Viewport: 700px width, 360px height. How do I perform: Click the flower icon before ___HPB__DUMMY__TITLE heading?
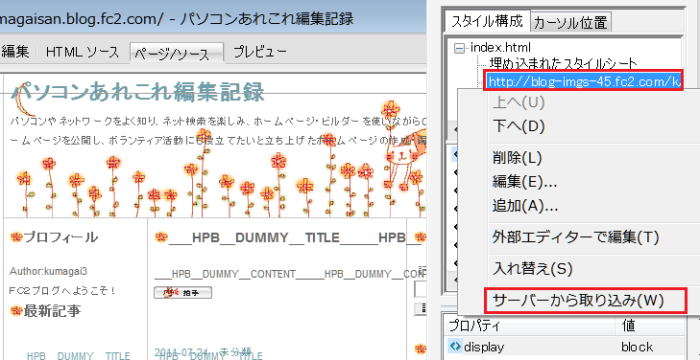coord(161,237)
